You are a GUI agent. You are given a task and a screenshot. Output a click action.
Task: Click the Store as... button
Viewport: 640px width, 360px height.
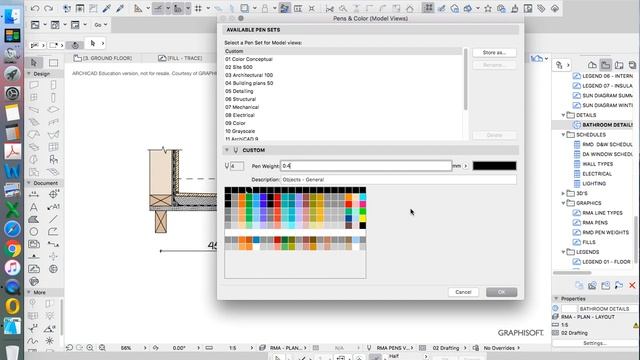(494, 53)
